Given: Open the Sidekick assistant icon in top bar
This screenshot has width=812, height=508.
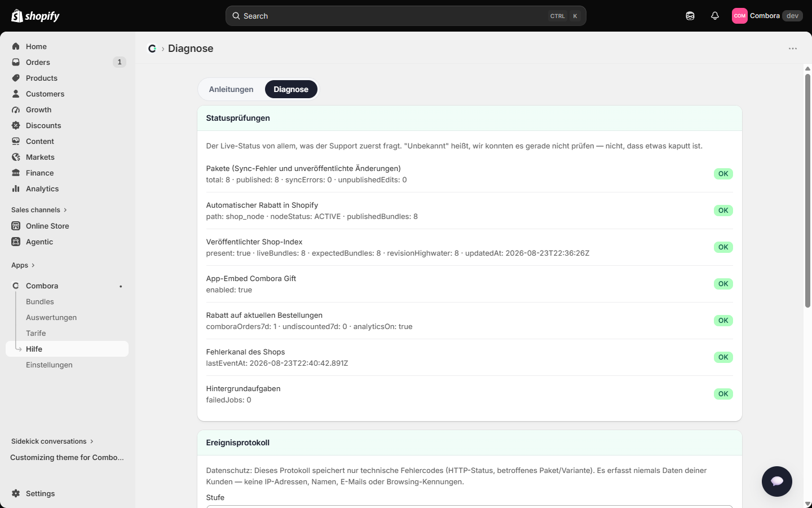Looking at the screenshot, I should point(690,16).
